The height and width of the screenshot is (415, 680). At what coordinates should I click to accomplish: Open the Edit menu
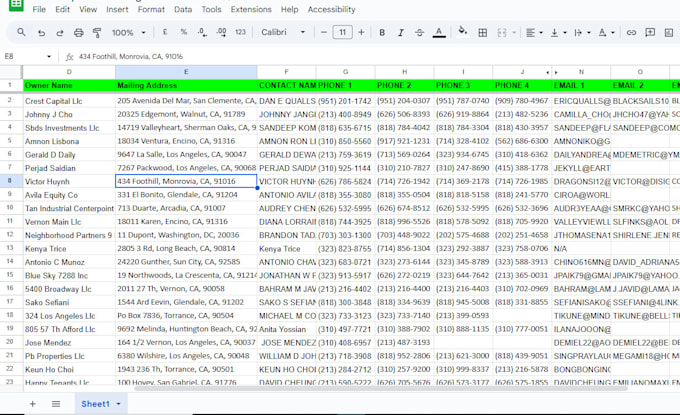pos(62,10)
